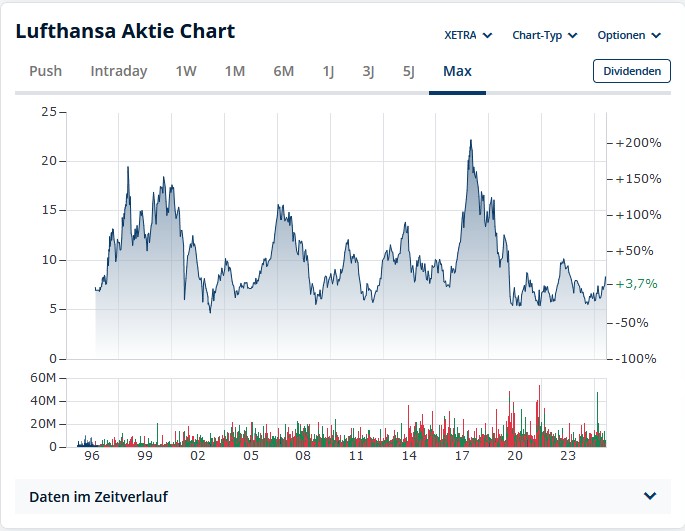Select the 1W time range
This screenshot has width=685, height=531.
click(x=186, y=71)
